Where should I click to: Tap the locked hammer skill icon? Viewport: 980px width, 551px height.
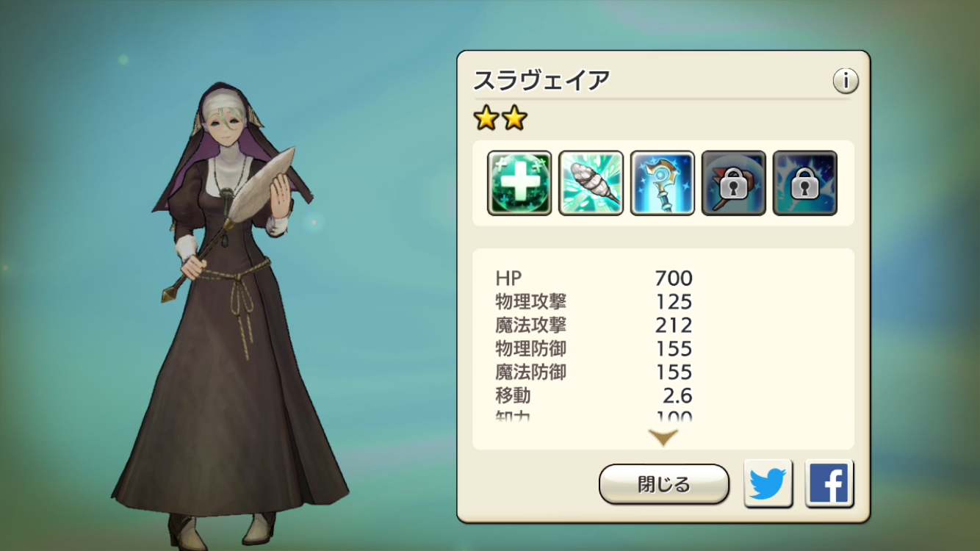pyautogui.click(x=733, y=183)
